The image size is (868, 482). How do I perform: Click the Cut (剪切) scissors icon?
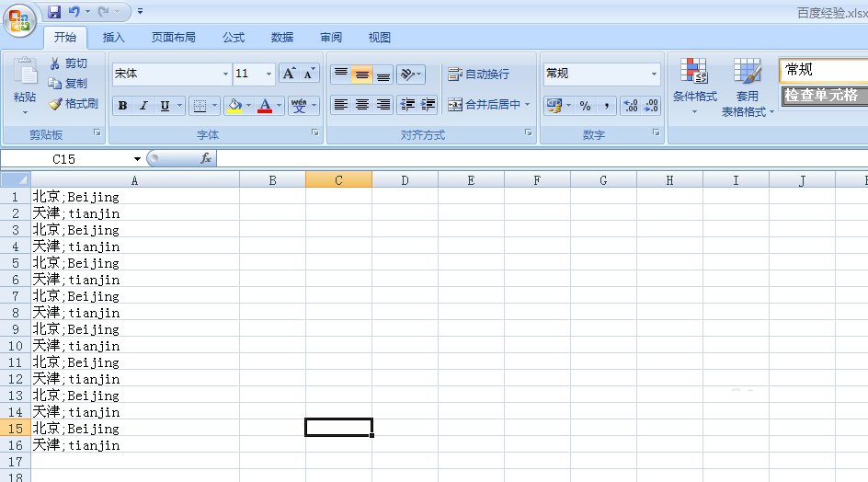[55, 63]
